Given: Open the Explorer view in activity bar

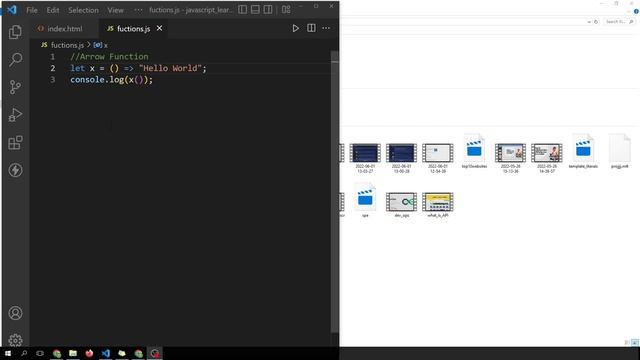Looking at the screenshot, I should click(15, 32).
